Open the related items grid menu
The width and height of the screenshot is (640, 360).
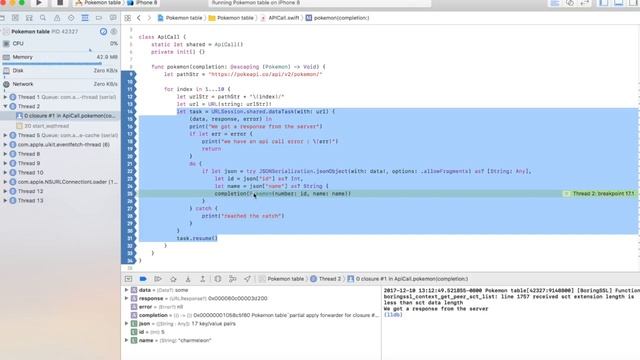(x=128, y=18)
